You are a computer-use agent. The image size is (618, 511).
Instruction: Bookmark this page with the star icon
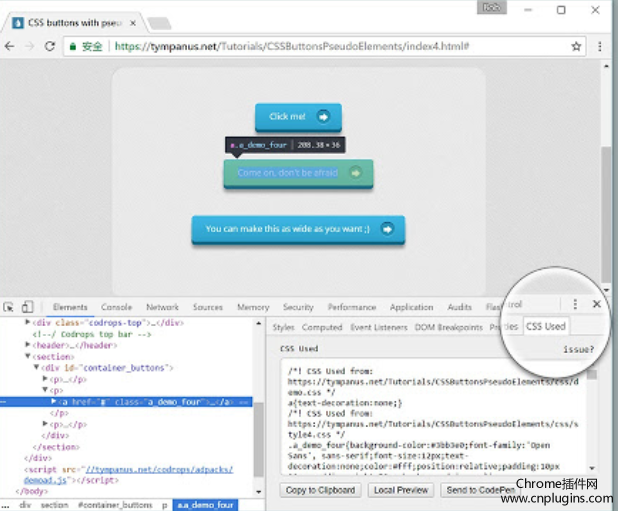tap(576, 46)
